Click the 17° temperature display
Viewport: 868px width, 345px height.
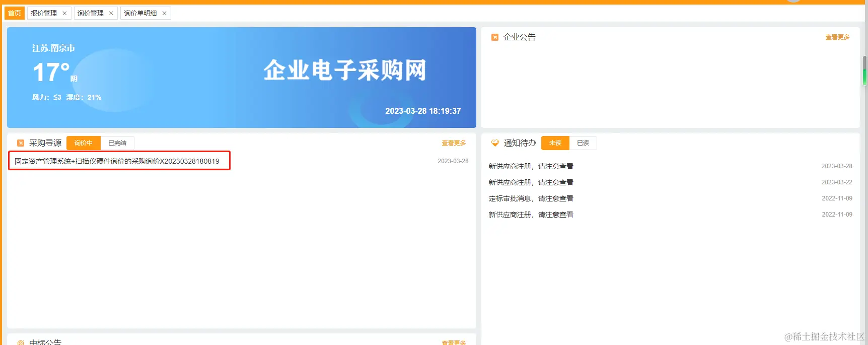(51, 73)
